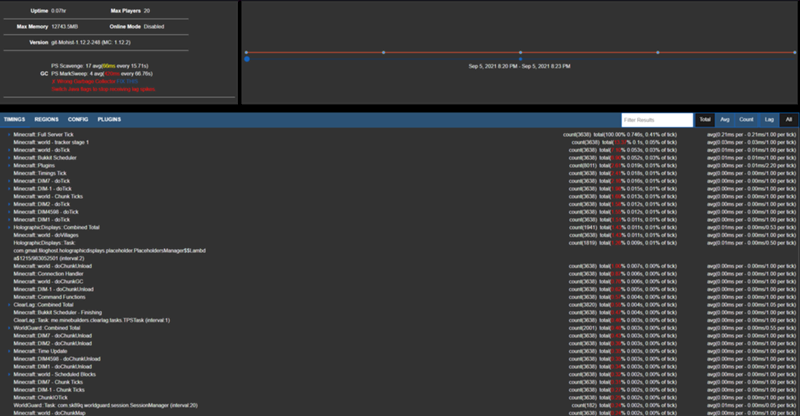Select the Total sort button
The height and width of the screenshot is (416, 800).
click(705, 119)
